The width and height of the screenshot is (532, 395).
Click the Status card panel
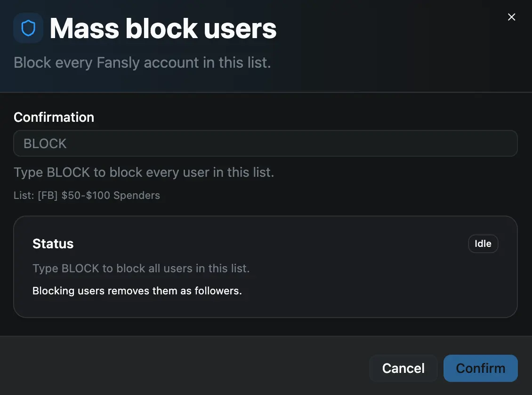pos(265,266)
